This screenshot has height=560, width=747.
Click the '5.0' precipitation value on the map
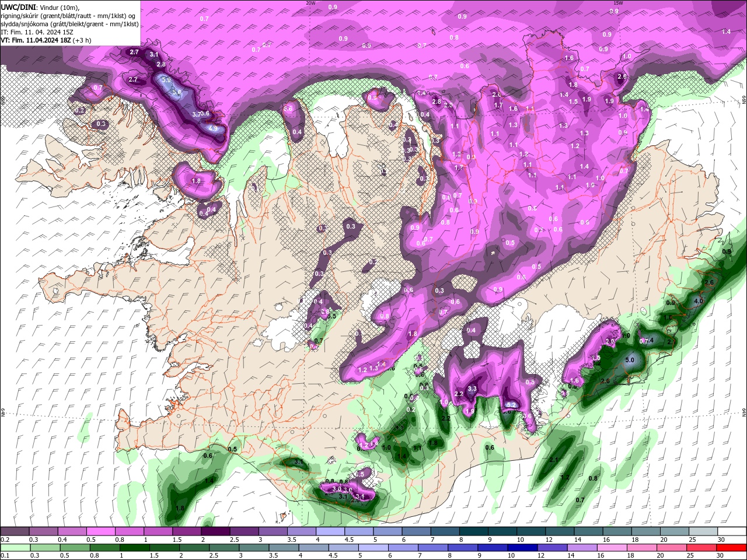[x=630, y=360]
